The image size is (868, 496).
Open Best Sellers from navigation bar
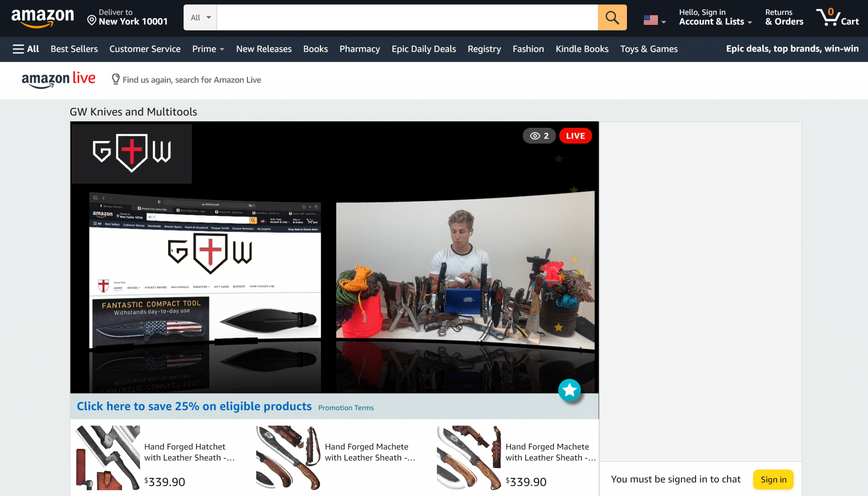click(74, 49)
